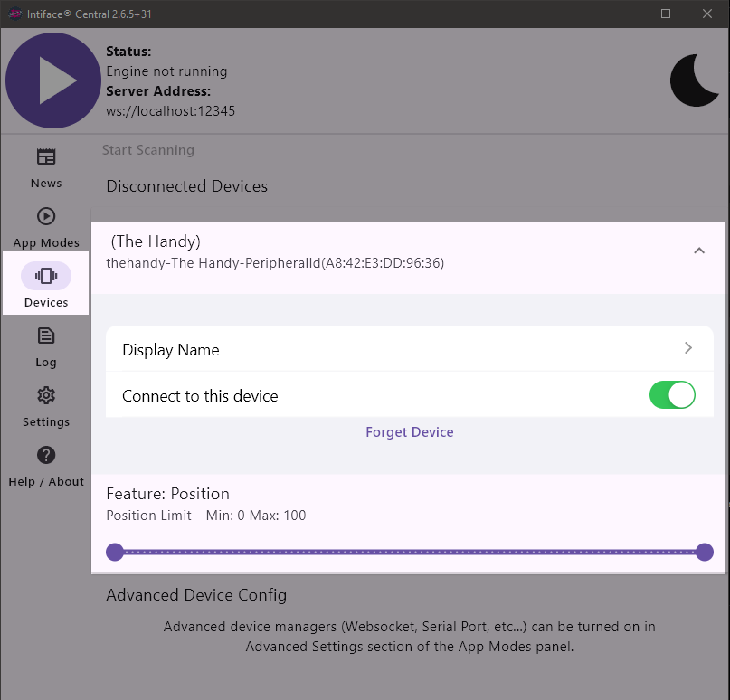Image resolution: width=730 pixels, height=700 pixels.
Task: Open the App Modes sidebar icon
Action: click(x=46, y=216)
